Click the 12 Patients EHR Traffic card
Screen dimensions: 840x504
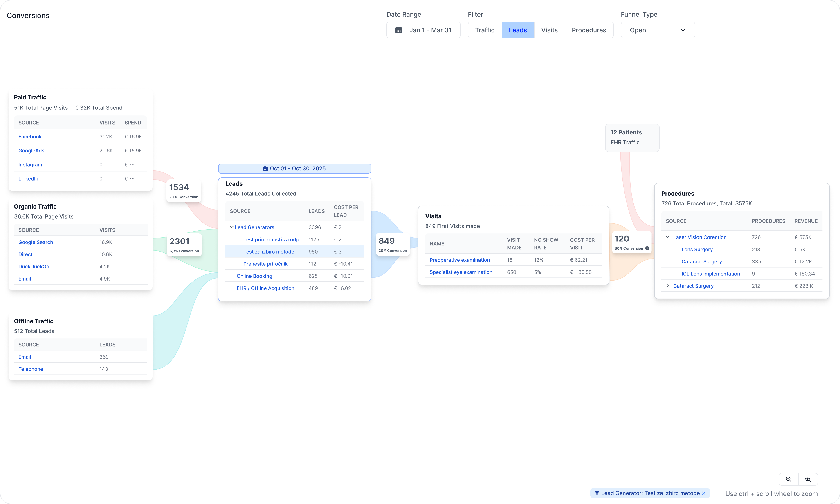point(632,138)
